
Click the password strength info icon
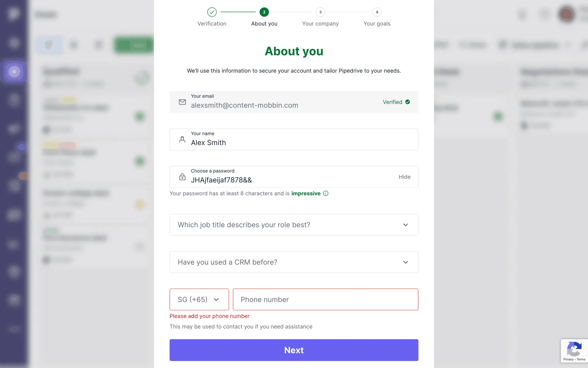[326, 194]
